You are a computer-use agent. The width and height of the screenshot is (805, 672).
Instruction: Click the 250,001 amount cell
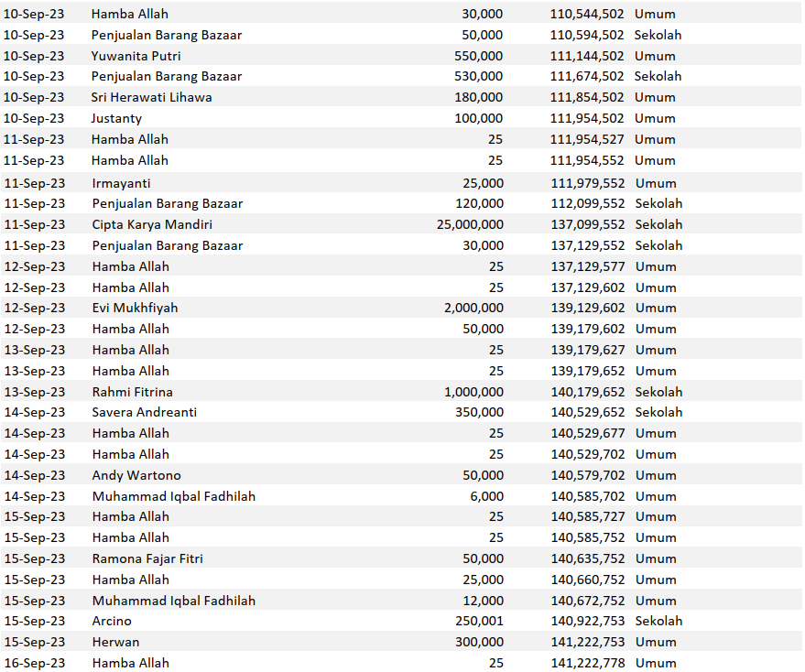pos(478,621)
